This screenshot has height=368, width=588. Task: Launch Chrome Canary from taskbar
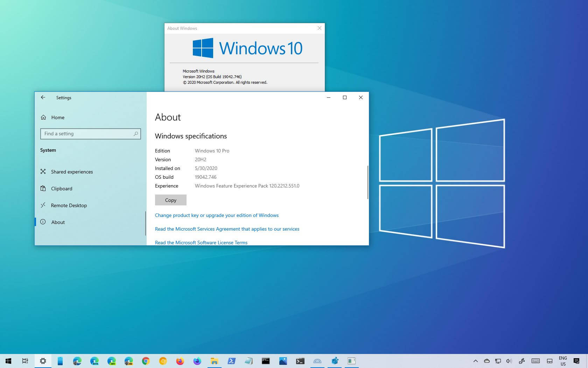coord(163,361)
